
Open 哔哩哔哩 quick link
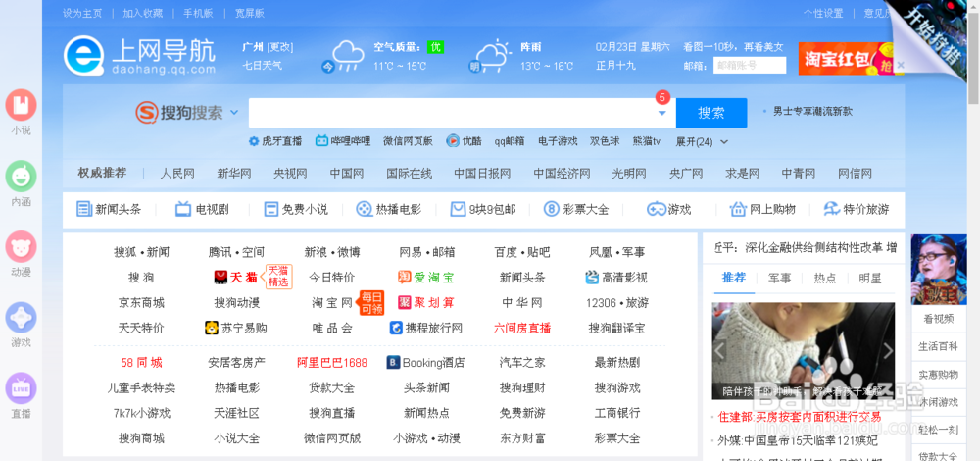click(x=342, y=141)
